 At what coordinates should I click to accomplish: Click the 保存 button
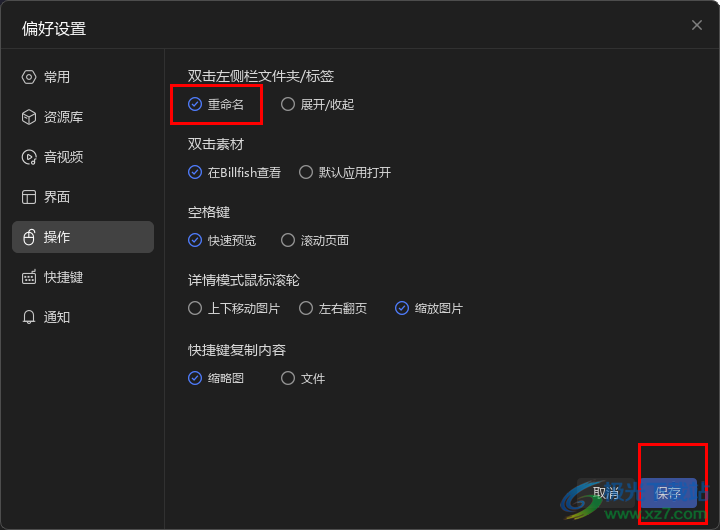[669, 493]
